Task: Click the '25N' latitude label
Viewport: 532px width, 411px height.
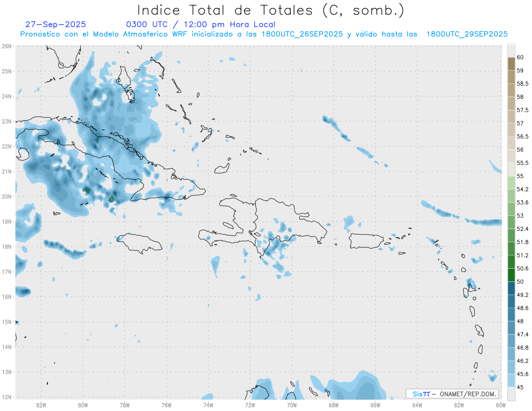Action: click(x=7, y=71)
